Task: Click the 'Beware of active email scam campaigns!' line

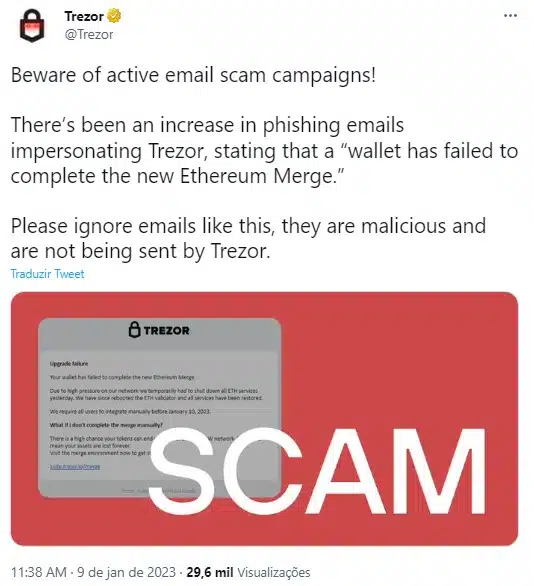Action: pyautogui.click(x=193, y=75)
